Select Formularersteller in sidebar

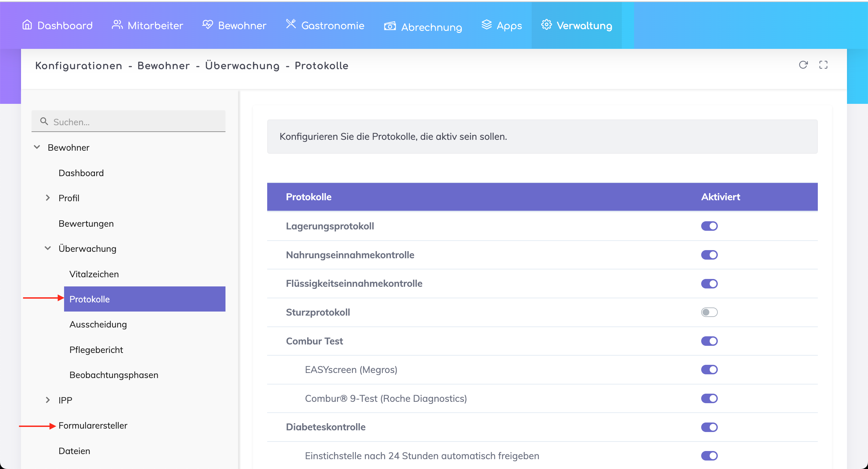93,426
